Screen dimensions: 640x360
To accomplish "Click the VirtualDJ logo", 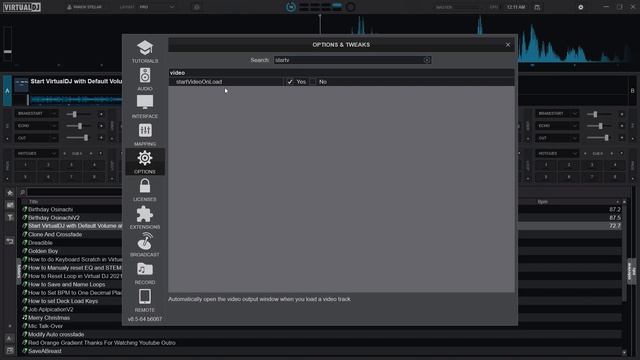I will tap(22, 7).
